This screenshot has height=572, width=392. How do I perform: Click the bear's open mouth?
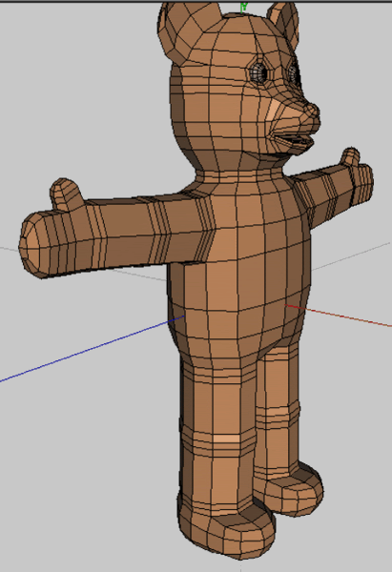click(x=294, y=140)
